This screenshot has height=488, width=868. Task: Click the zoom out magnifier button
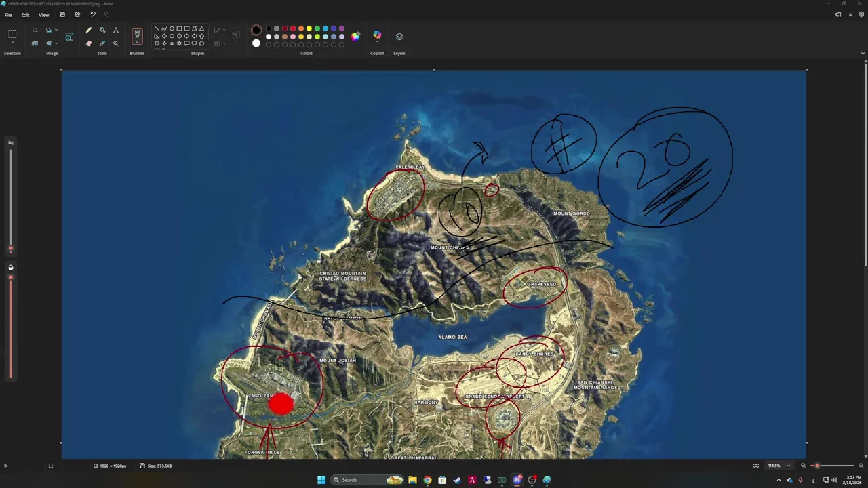click(804, 466)
